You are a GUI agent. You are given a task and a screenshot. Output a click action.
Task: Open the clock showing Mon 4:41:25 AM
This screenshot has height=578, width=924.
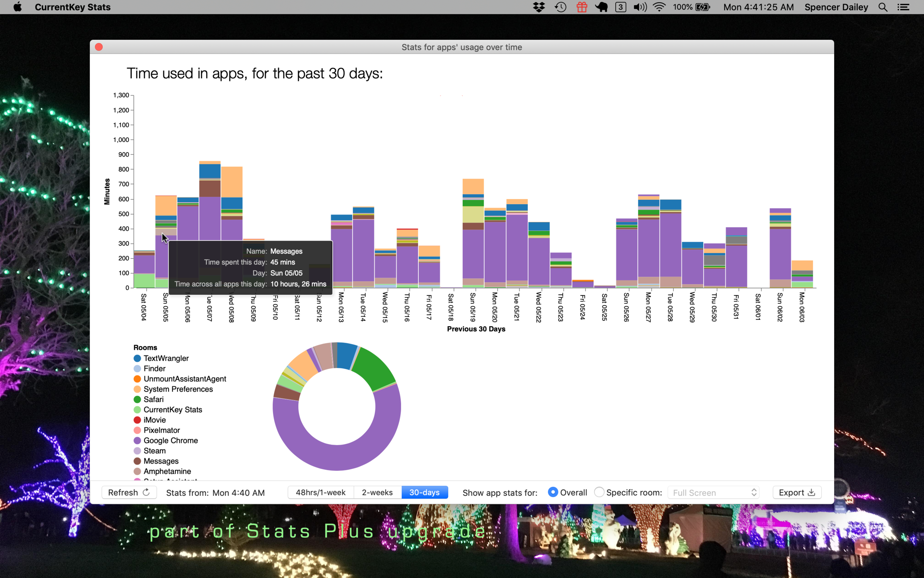(x=758, y=7)
